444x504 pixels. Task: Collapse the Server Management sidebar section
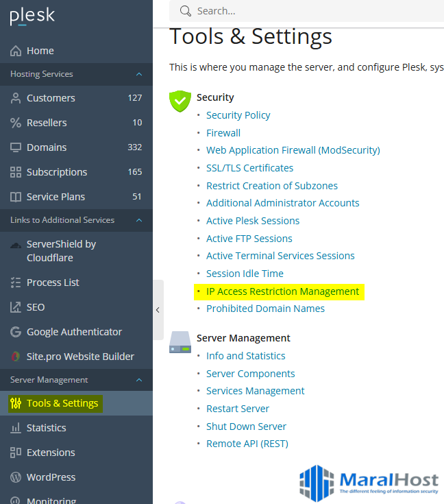point(139,380)
